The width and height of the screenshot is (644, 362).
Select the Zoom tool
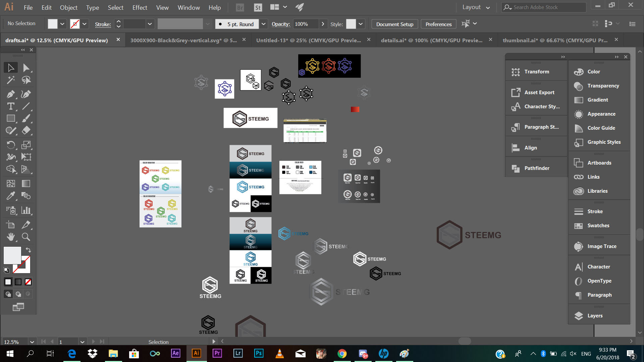point(26,237)
